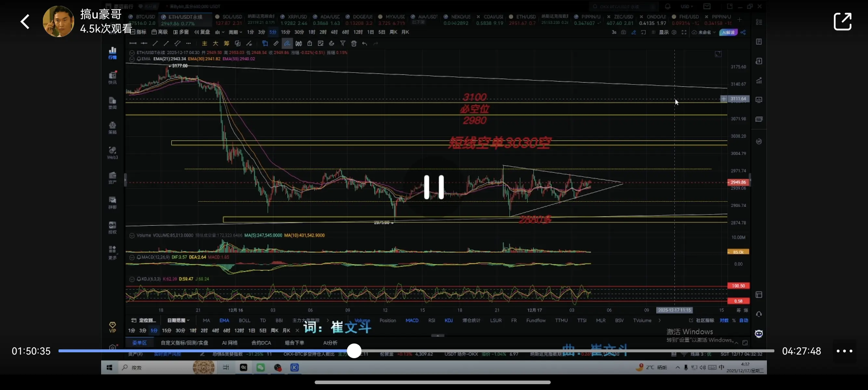
Task: Toggle the KDJ sub-indicator
Action: [x=449, y=320]
